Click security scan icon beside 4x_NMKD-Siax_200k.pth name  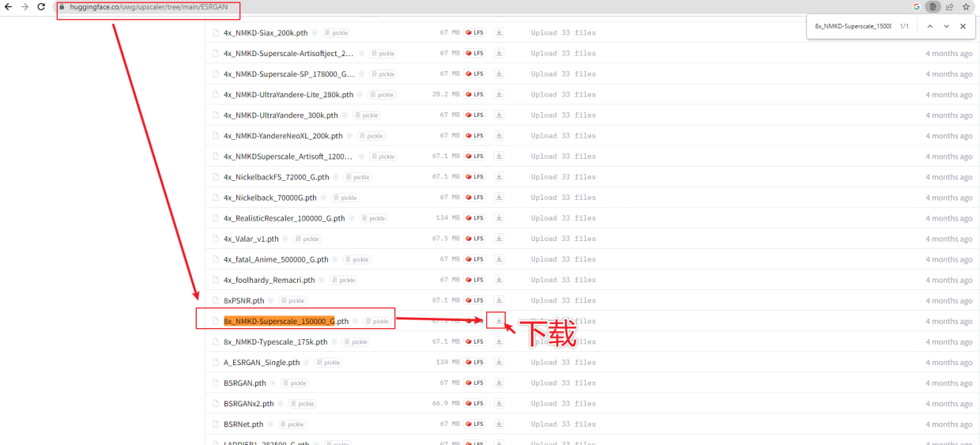pyautogui.click(x=315, y=33)
